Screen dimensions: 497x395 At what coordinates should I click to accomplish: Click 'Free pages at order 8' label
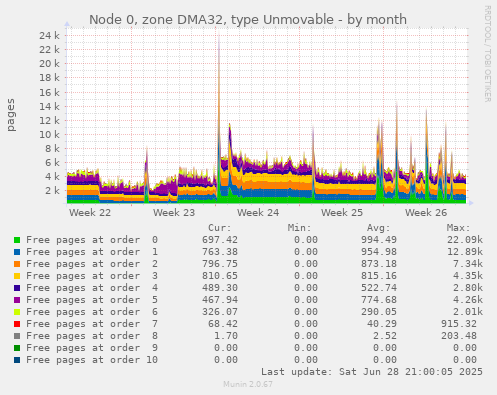(92, 336)
